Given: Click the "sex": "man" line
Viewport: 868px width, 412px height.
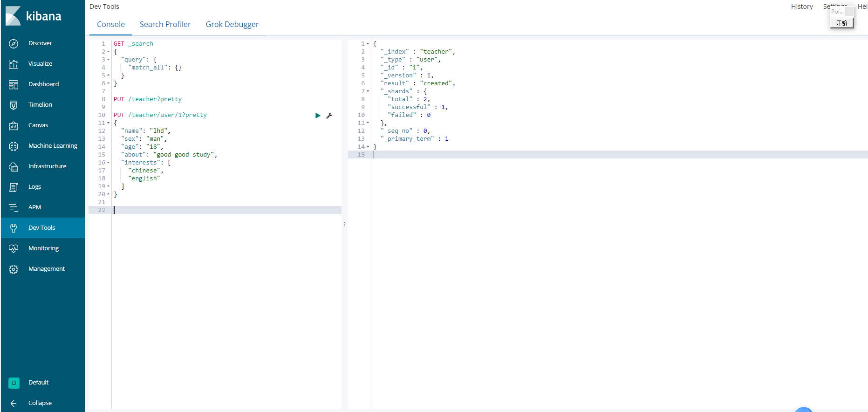Looking at the screenshot, I should (144, 139).
